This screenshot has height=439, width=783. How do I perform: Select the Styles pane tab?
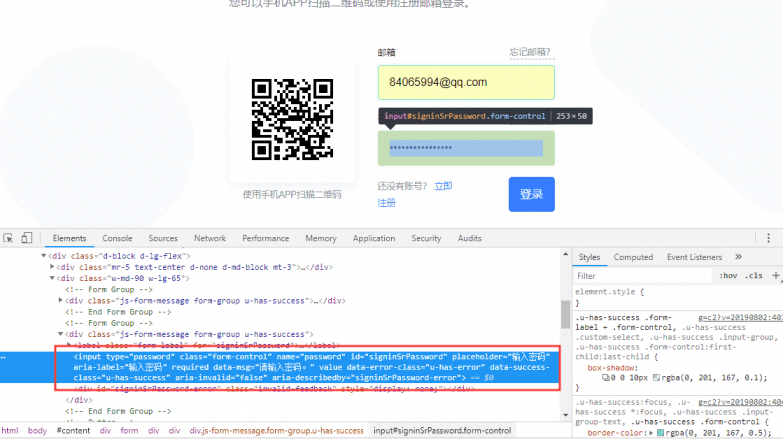coord(589,257)
